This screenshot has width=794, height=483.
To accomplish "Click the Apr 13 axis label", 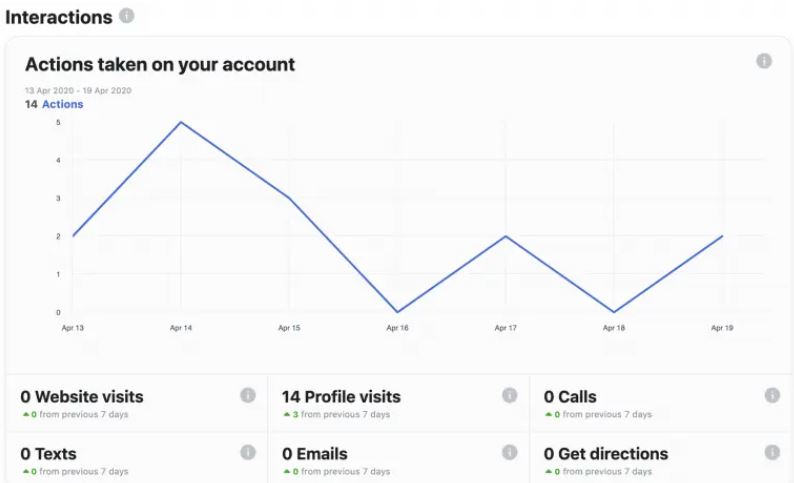I will tap(72, 328).
